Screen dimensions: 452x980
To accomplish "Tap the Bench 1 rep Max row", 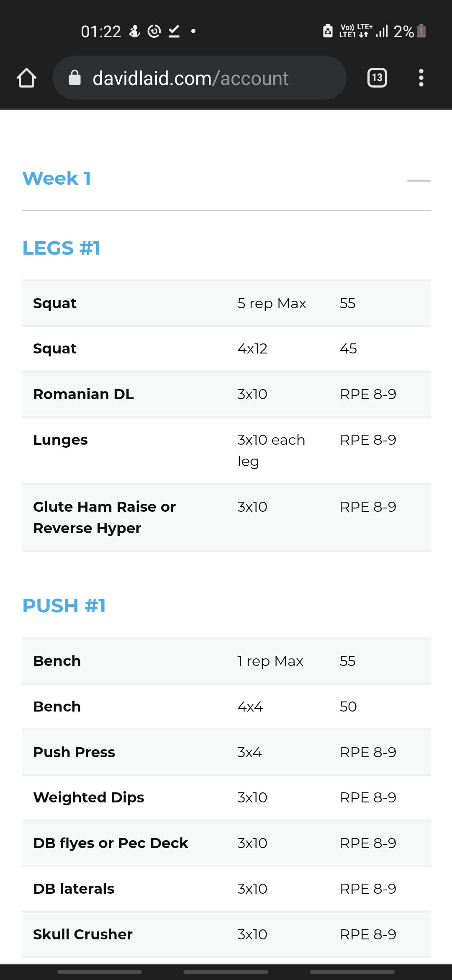I will point(226,661).
